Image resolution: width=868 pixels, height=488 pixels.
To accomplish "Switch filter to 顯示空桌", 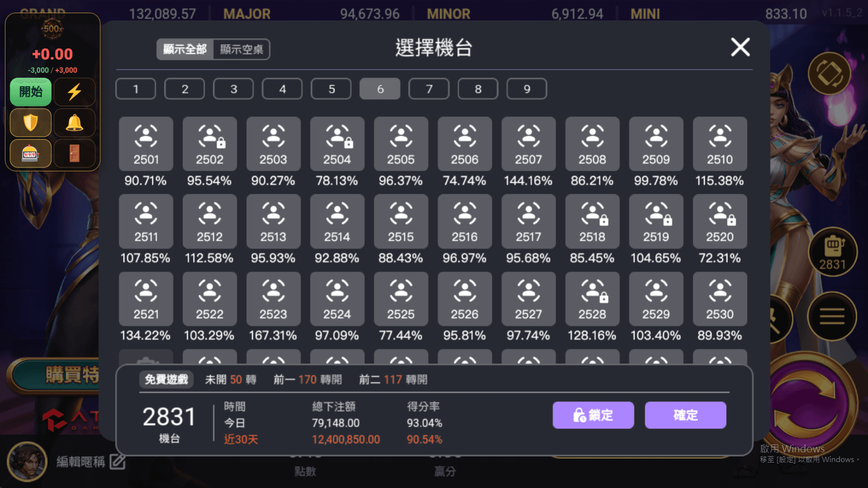I will pos(241,49).
